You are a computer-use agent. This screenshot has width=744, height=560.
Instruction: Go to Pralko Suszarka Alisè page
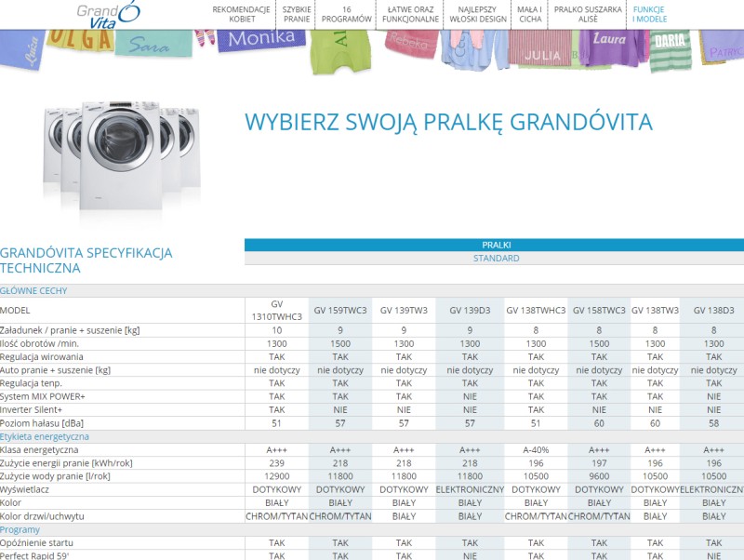click(588, 14)
